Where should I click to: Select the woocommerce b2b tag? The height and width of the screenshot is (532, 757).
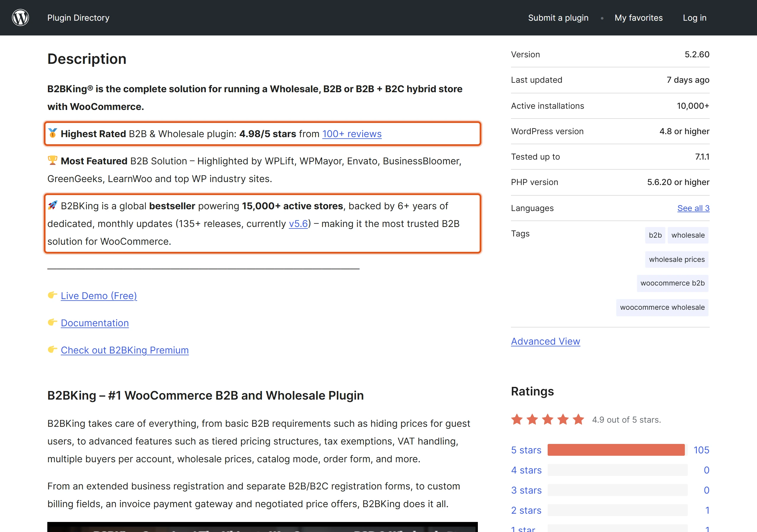(672, 283)
